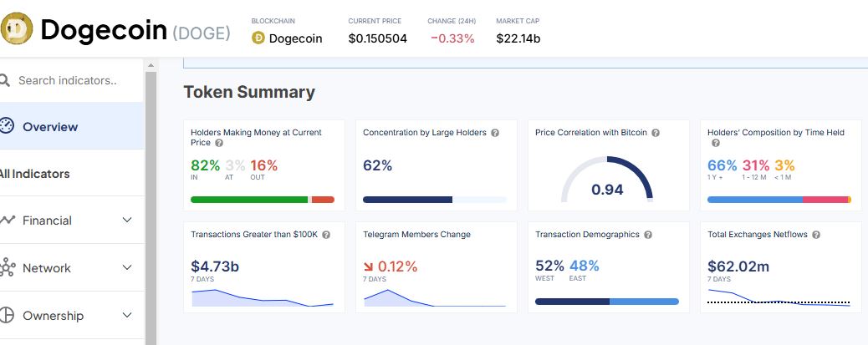Click the Total Exchanges Netflows sparkline

click(779, 297)
